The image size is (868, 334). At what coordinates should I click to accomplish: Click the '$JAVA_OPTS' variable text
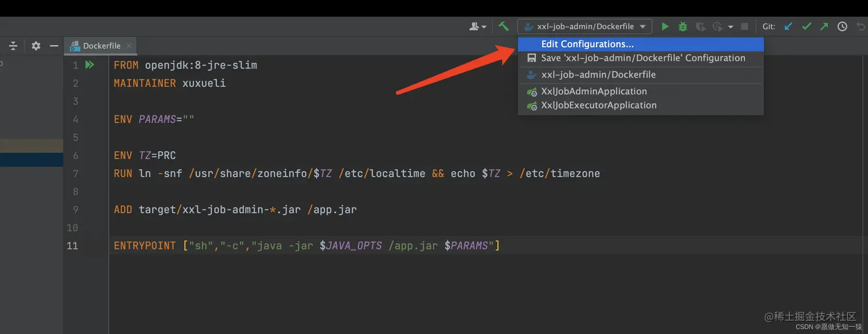tap(351, 245)
